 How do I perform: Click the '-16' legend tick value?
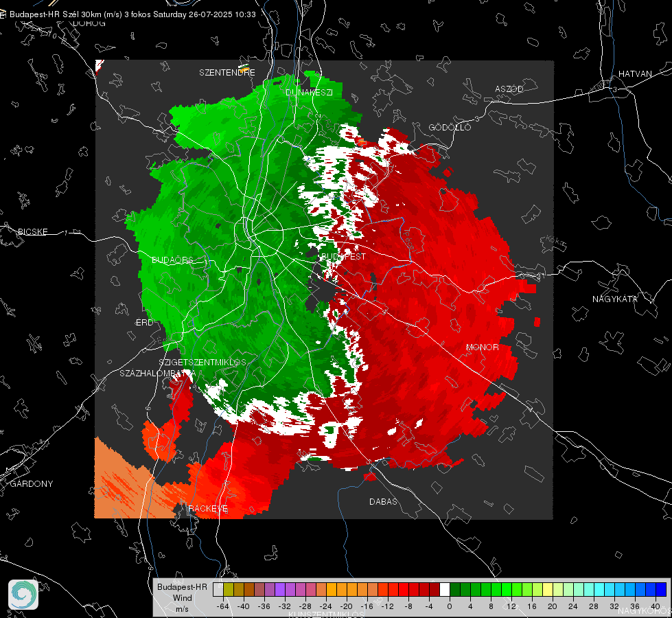(x=367, y=606)
